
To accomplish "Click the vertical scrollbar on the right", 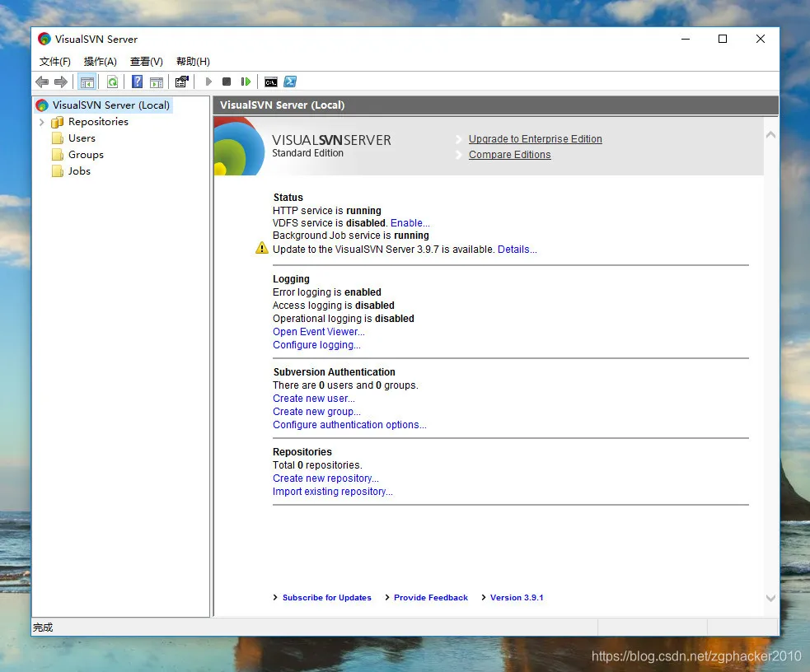I will coord(770,362).
